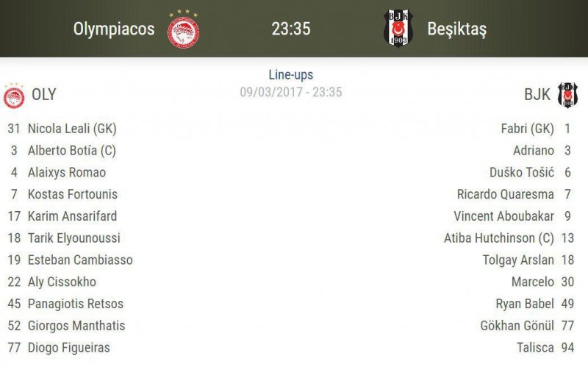Click the BJK team abbreviation
Screen dimensions: 588x370
[537, 95]
